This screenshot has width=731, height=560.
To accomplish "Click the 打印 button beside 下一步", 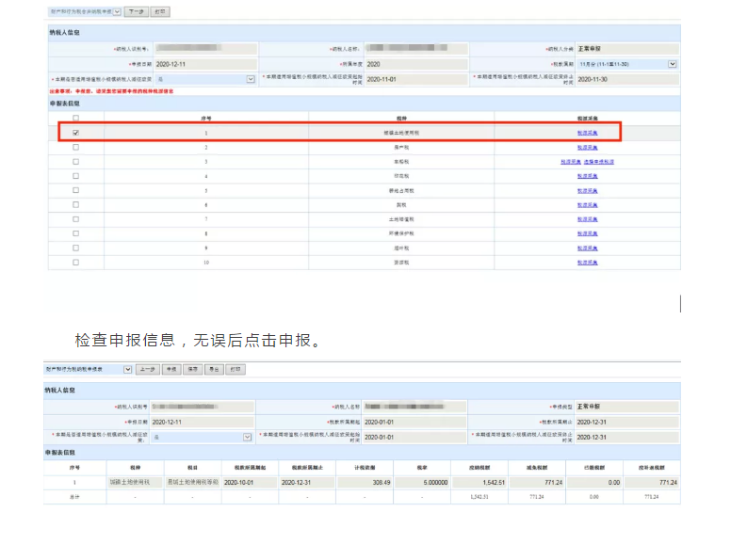I will point(160,11).
